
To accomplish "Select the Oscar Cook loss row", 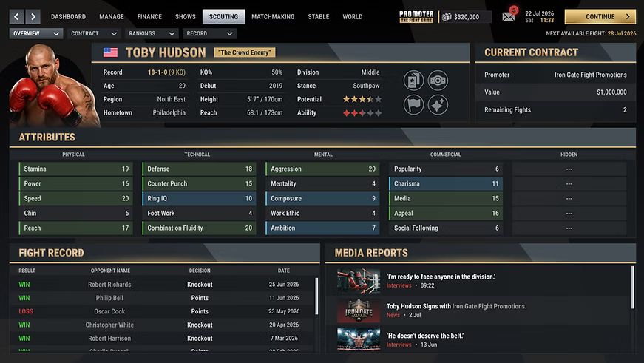I will (x=162, y=311).
